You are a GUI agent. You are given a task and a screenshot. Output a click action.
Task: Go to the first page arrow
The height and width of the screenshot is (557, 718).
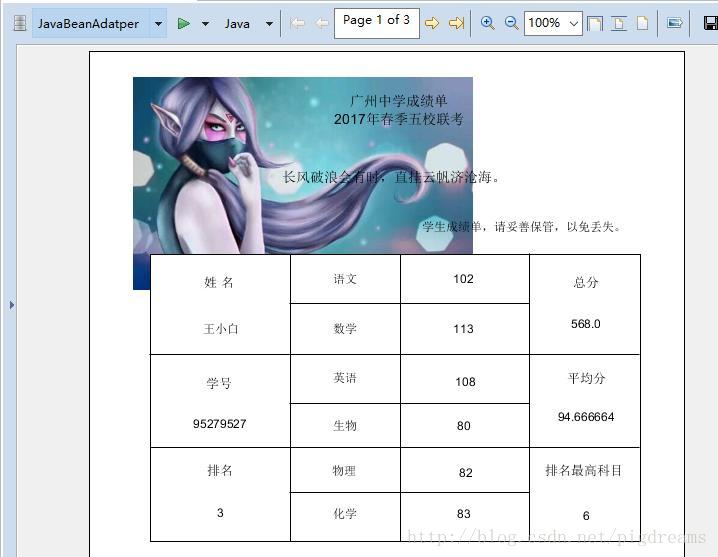(297, 23)
